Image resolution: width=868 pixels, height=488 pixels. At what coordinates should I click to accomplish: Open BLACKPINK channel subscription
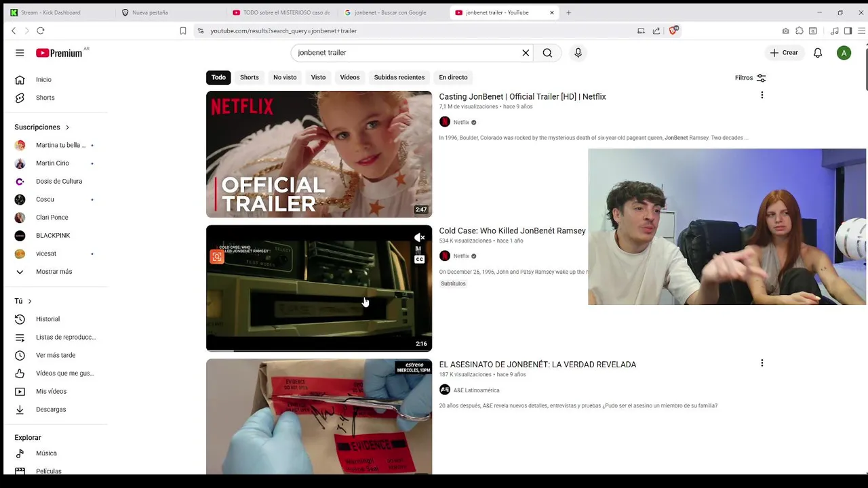coord(54,235)
